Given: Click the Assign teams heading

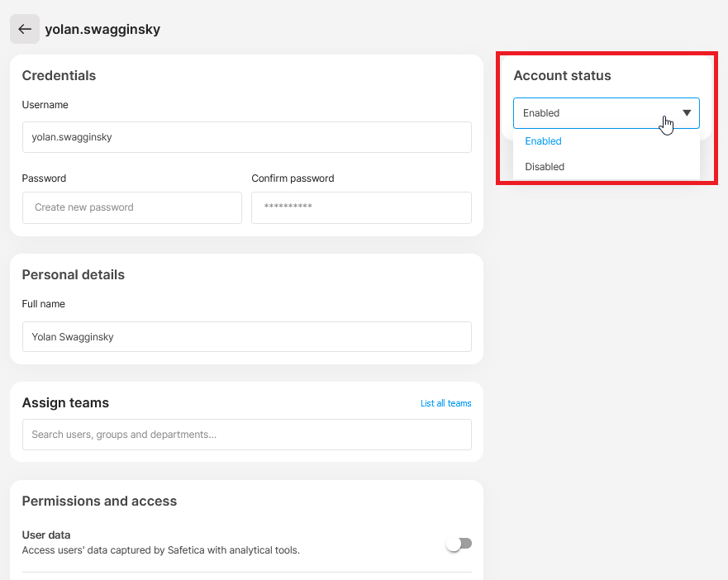Looking at the screenshot, I should (65, 402).
